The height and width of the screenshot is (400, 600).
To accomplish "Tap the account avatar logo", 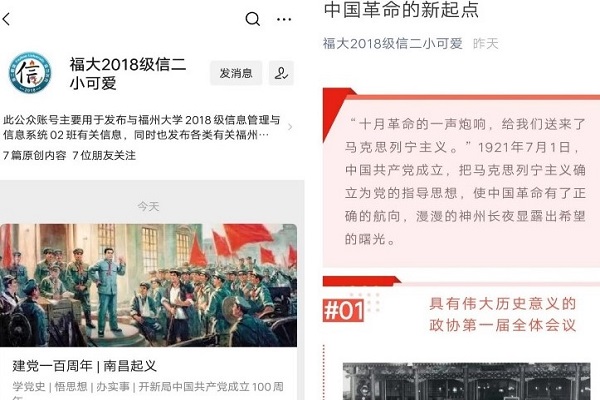I will point(30,73).
